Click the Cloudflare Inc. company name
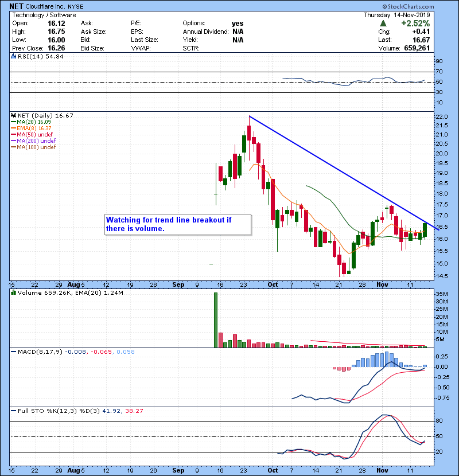Image resolution: width=459 pixels, height=476 pixels. [x=45, y=6]
